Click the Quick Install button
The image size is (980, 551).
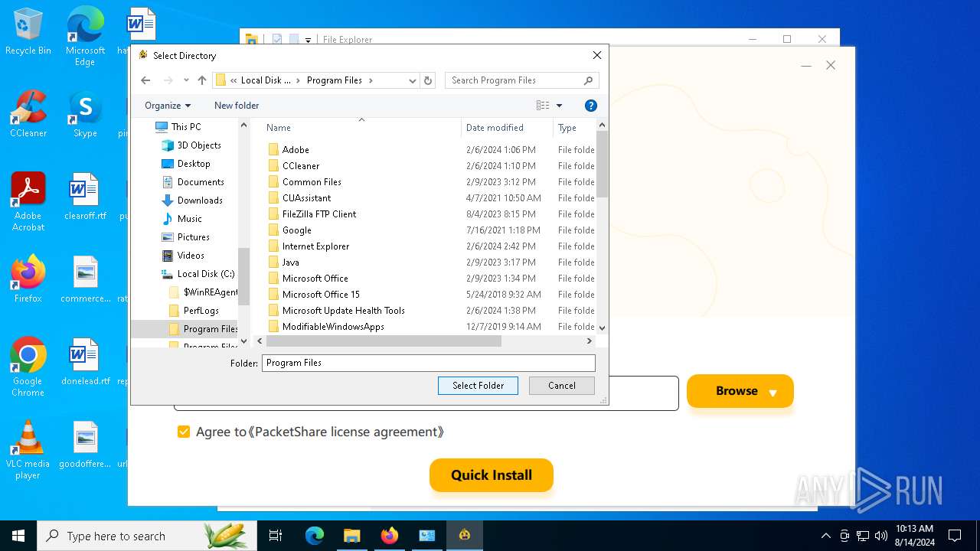pyautogui.click(x=492, y=475)
